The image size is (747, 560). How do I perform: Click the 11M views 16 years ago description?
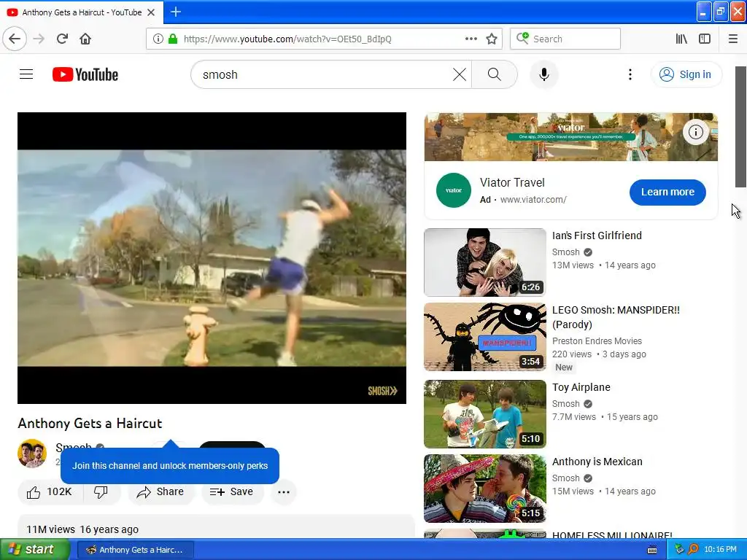click(x=82, y=529)
